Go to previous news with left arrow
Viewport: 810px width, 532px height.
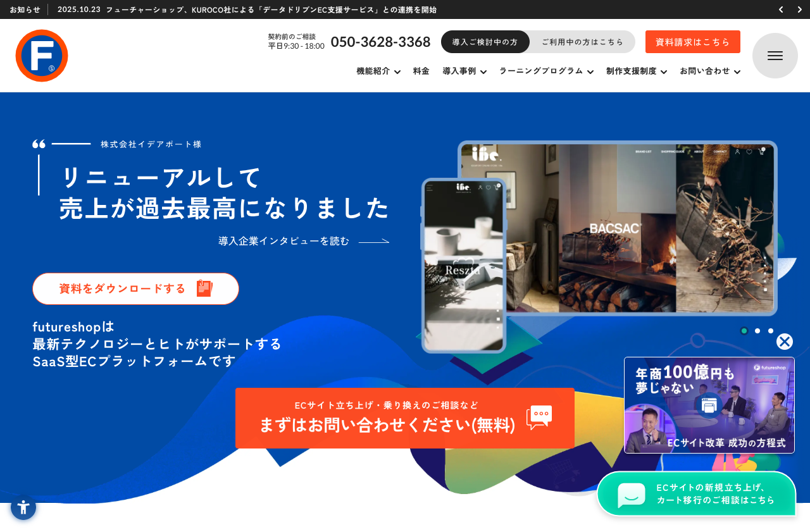(x=780, y=9)
